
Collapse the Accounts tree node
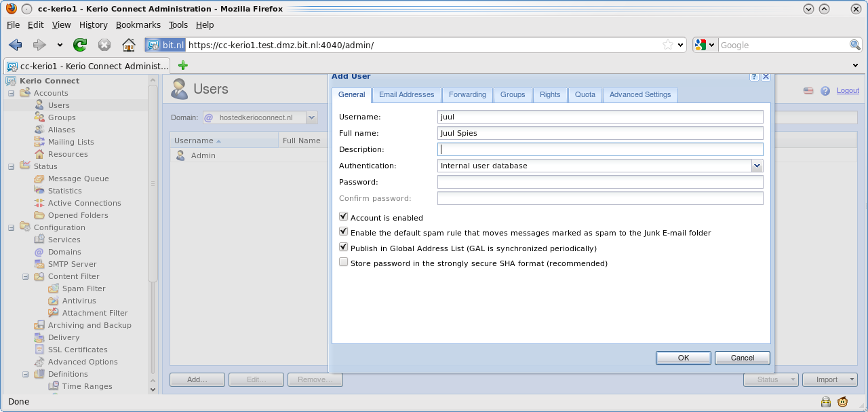[12, 93]
